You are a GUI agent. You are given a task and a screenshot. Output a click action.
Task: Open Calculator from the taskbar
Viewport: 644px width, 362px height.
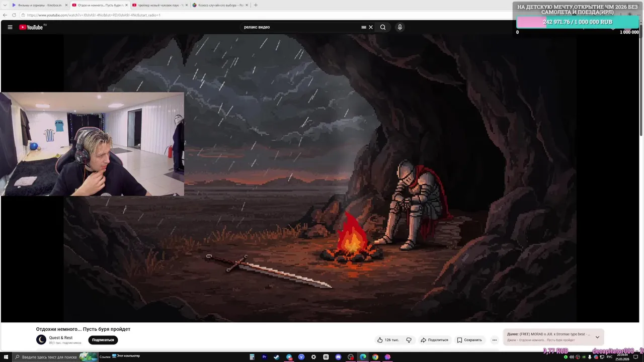(x=252, y=357)
